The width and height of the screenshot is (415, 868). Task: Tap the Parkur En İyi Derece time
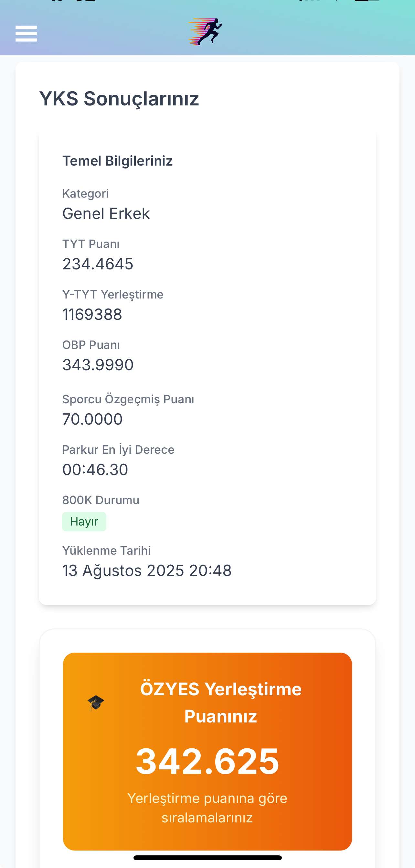pyautogui.click(x=95, y=469)
